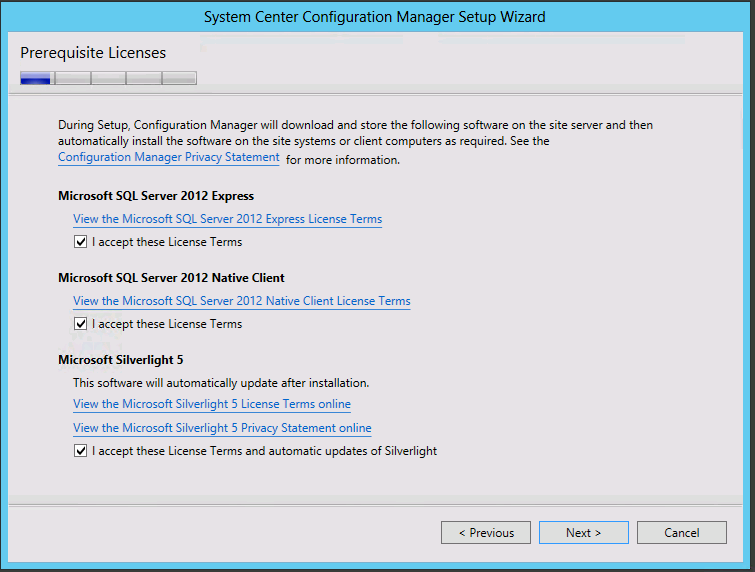Click the wizard step progress indicator
Image resolution: width=755 pixels, height=572 pixels.
[108, 78]
